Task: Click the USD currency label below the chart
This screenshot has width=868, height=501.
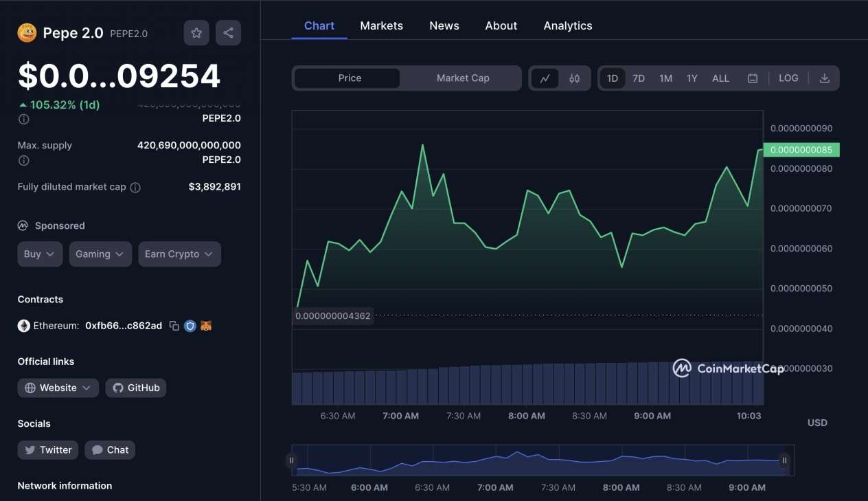Action: (817, 423)
